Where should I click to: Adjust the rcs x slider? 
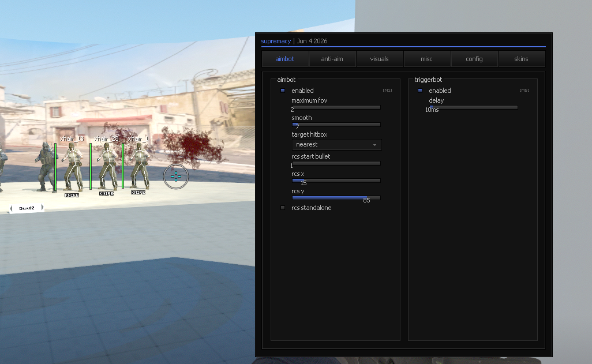(336, 181)
